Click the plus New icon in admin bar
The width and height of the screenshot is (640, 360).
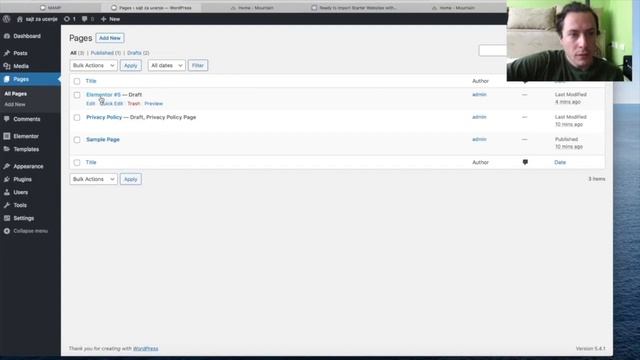pyautogui.click(x=103, y=19)
